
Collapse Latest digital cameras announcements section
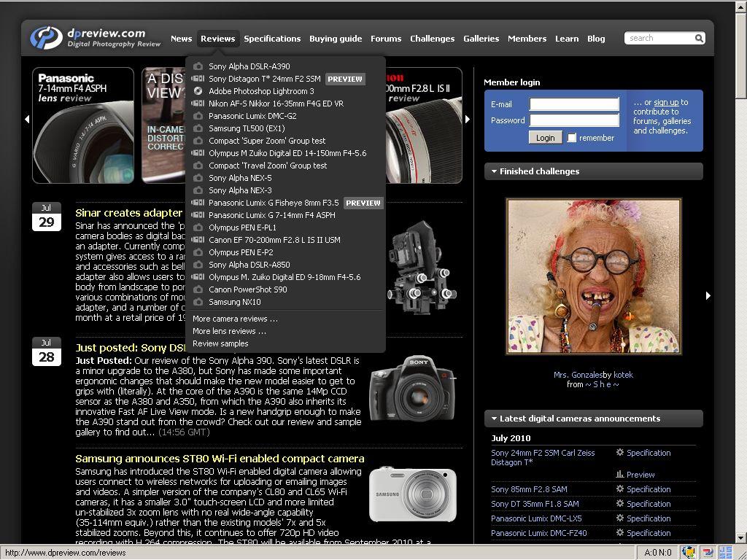493,419
